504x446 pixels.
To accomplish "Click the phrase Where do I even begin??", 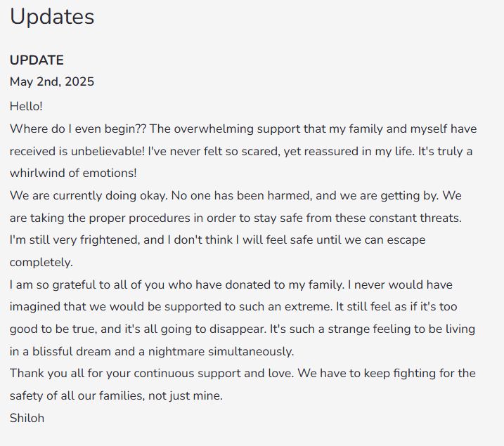I will point(78,129).
